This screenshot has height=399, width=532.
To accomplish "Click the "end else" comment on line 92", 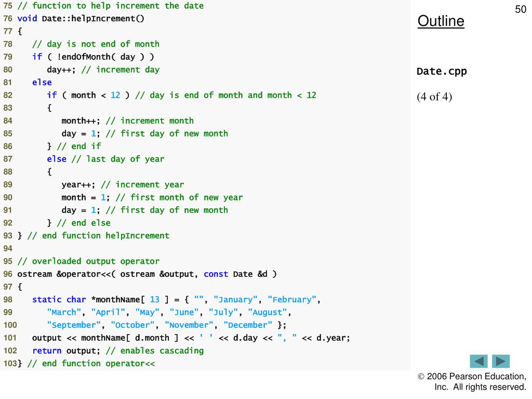I will (x=84, y=223).
